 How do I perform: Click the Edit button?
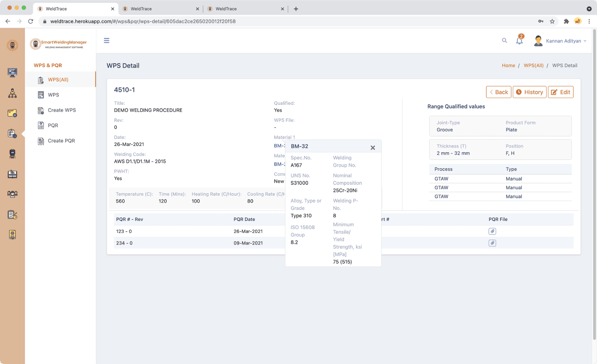click(560, 92)
